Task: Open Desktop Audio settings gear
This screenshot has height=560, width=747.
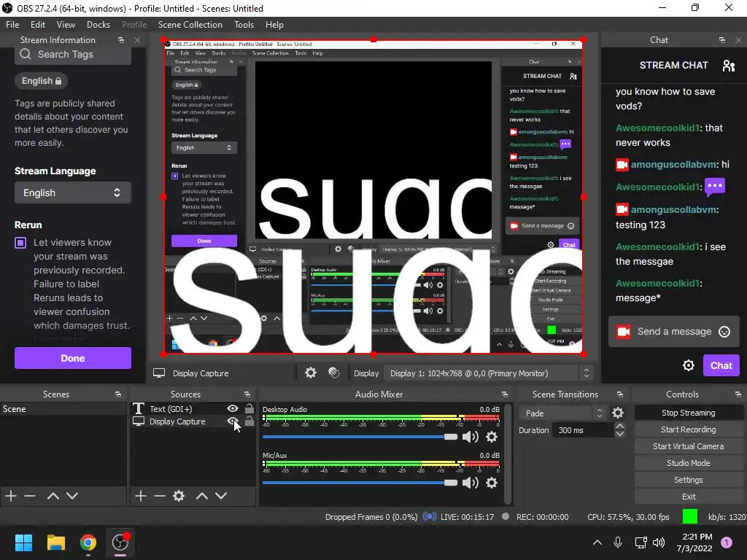Action: point(492,437)
